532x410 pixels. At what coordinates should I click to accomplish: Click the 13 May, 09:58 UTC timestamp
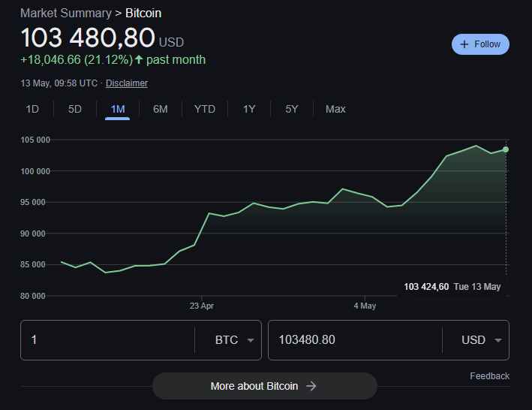click(x=59, y=83)
